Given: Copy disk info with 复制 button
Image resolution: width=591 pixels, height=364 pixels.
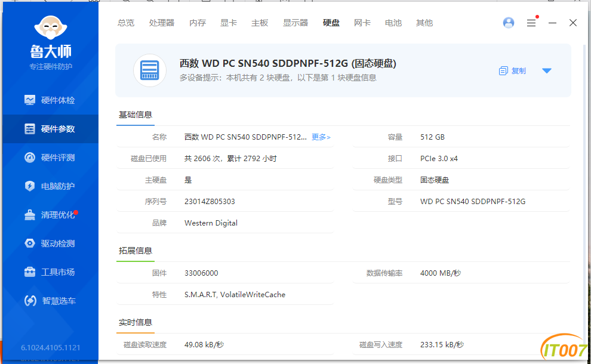Looking at the screenshot, I should [512, 71].
